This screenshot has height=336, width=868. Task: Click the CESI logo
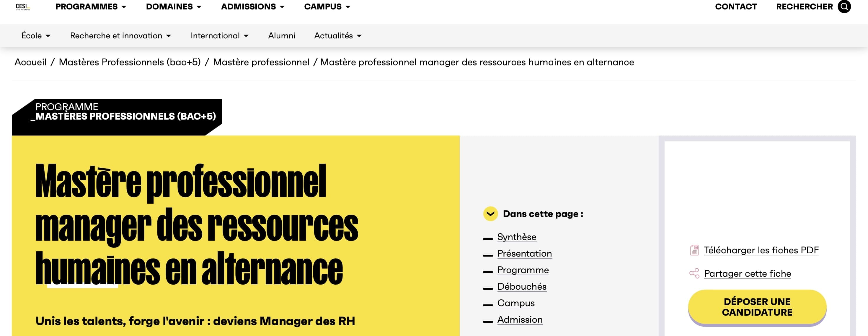pyautogui.click(x=23, y=7)
